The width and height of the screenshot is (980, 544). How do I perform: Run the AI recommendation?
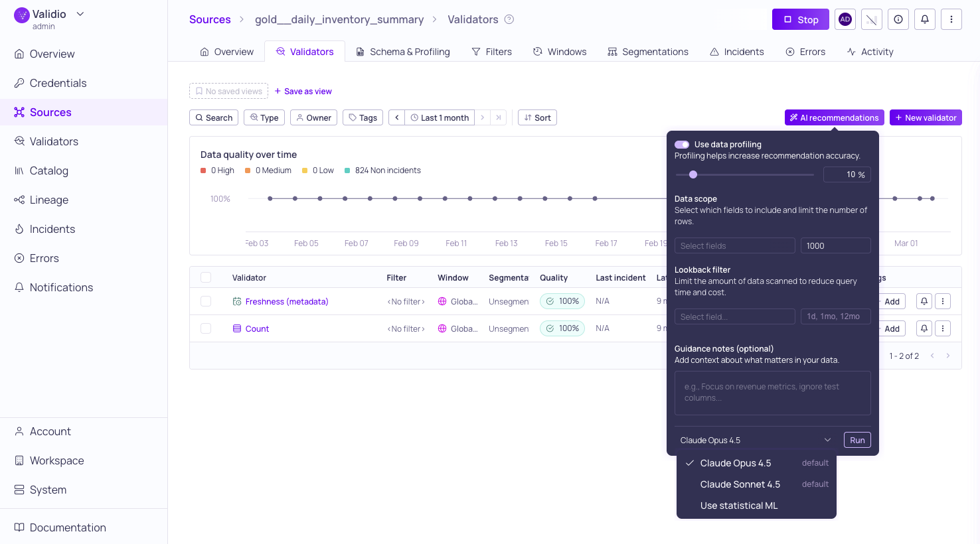pyautogui.click(x=857, y=440)
